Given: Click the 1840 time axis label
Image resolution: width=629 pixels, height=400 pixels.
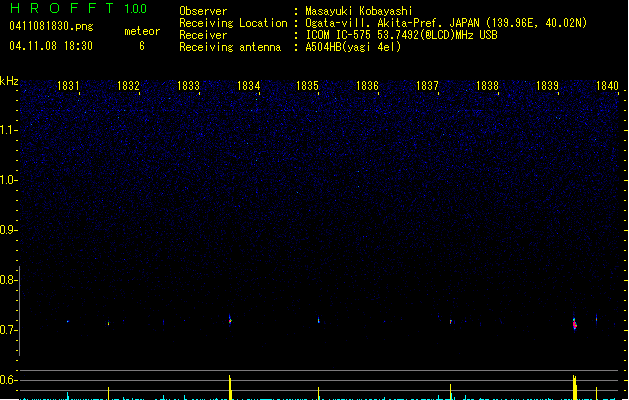Looking at the screenshot, I should pyautogui.click(x=607, y=85).
